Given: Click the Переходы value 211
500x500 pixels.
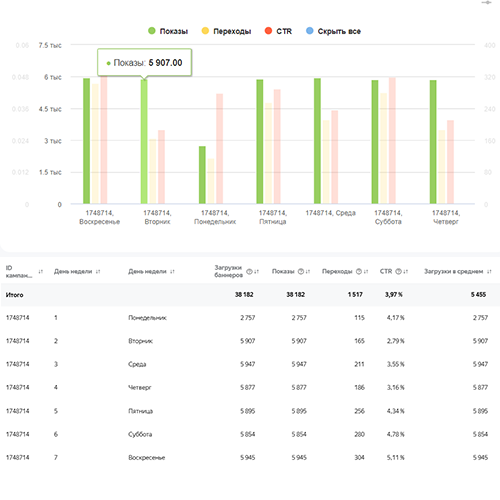Looking at the screenshot, I should (x=359, y=364).
